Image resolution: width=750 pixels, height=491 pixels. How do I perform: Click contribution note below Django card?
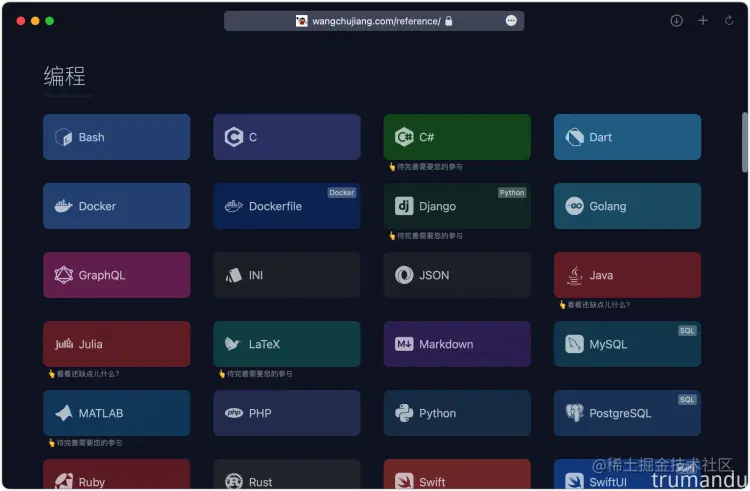pos(426,236)
